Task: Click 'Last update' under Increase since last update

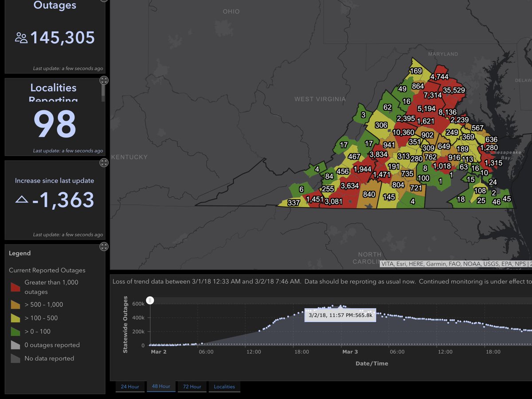Action: click(x=68, y=235)
